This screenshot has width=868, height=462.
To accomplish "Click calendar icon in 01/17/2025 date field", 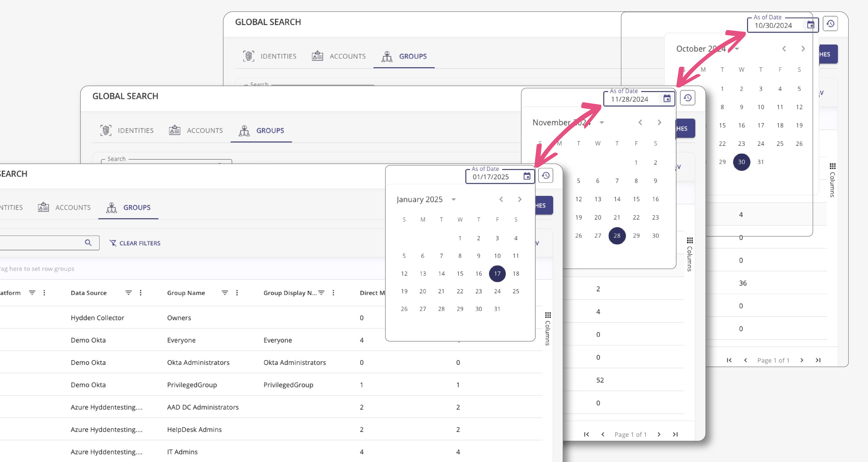I will (x=527, y=176).
